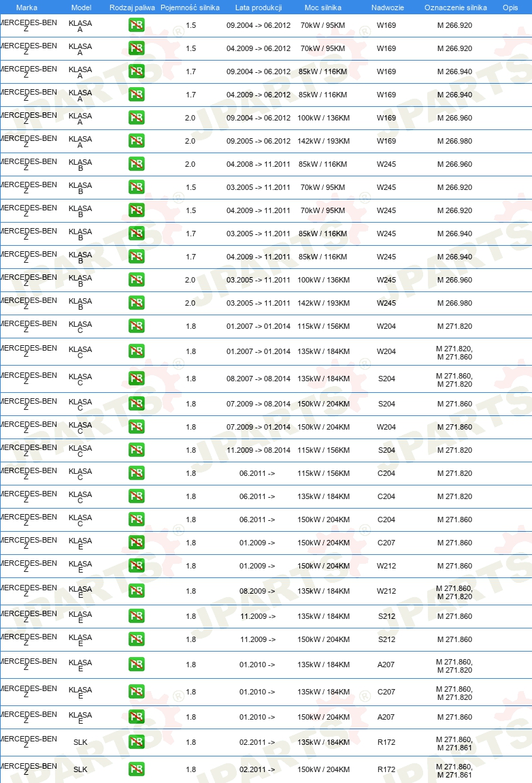Click the fuel icon in the W245 142kW / 193KM row
This screenshot has width=532, height=783.
136,302
